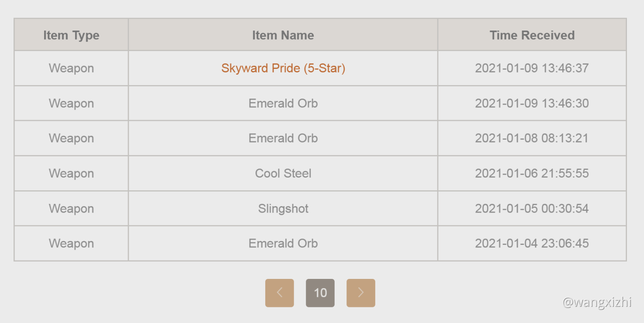644x323 pixels.
Task: Click the timestamp 2021-01-05 00:30:54
Action: 532,209
